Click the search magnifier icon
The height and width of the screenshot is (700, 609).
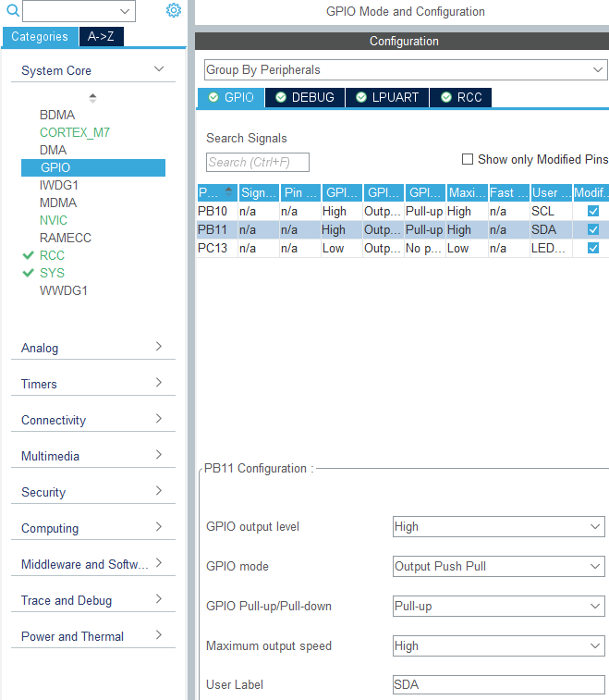click(13, 10)
